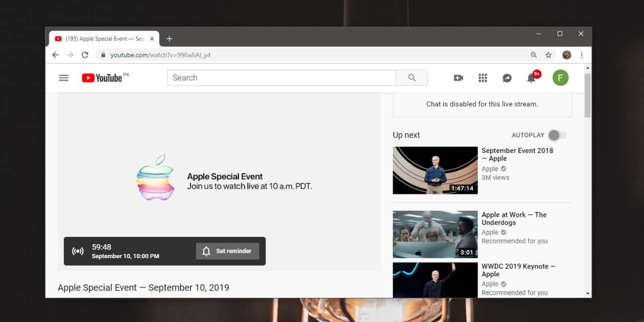Bookmark this page with the star icon

tap(548, 55)
